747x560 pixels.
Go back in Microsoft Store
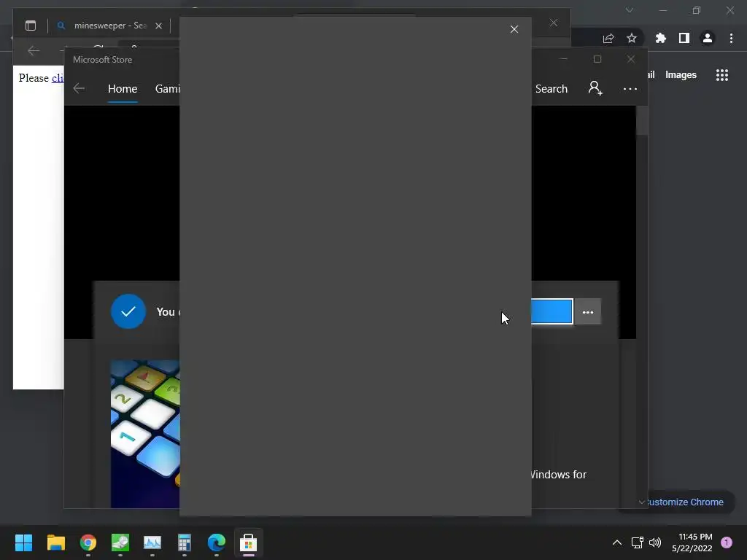pos(79,88)
